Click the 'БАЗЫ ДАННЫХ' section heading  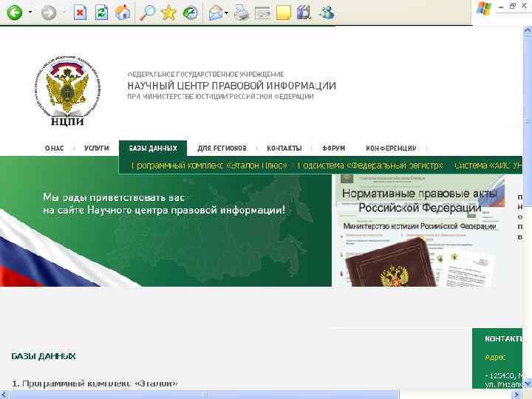(x=44, y=356)
